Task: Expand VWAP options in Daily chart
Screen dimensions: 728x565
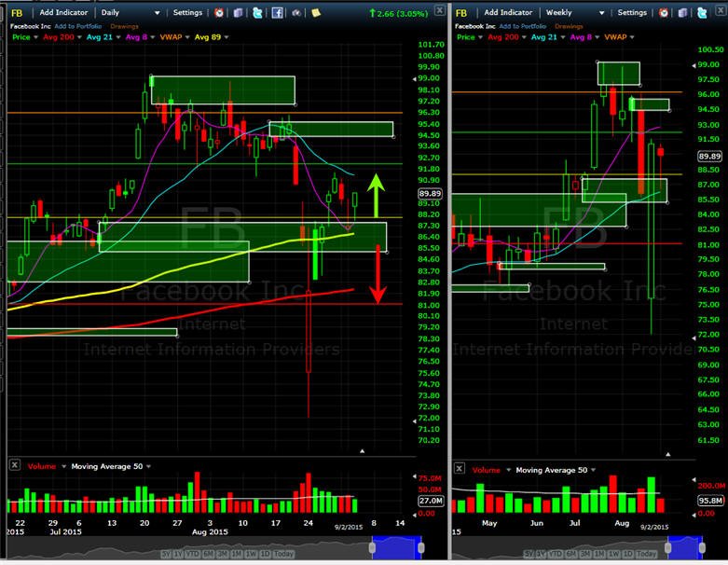Action: click(x=187, y=37)
